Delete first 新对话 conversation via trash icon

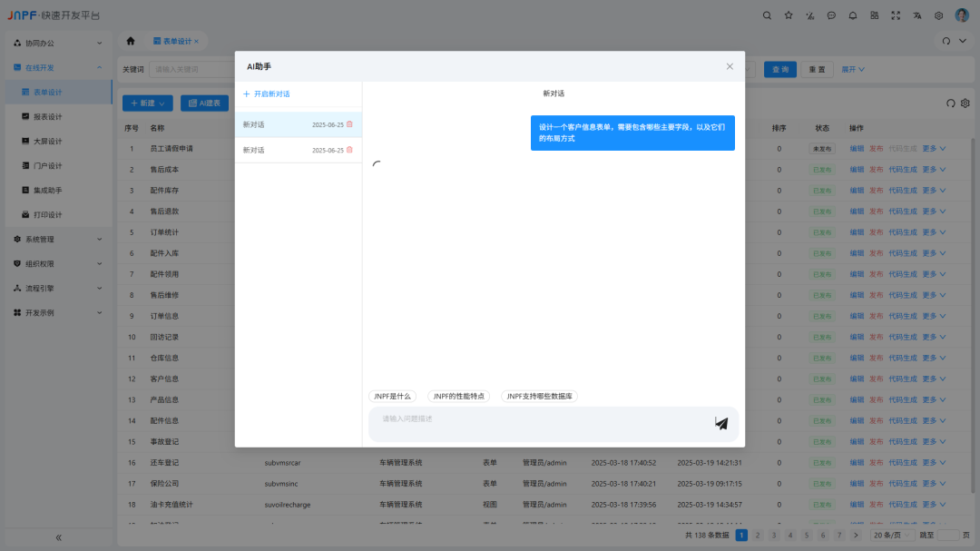point(349,123)
